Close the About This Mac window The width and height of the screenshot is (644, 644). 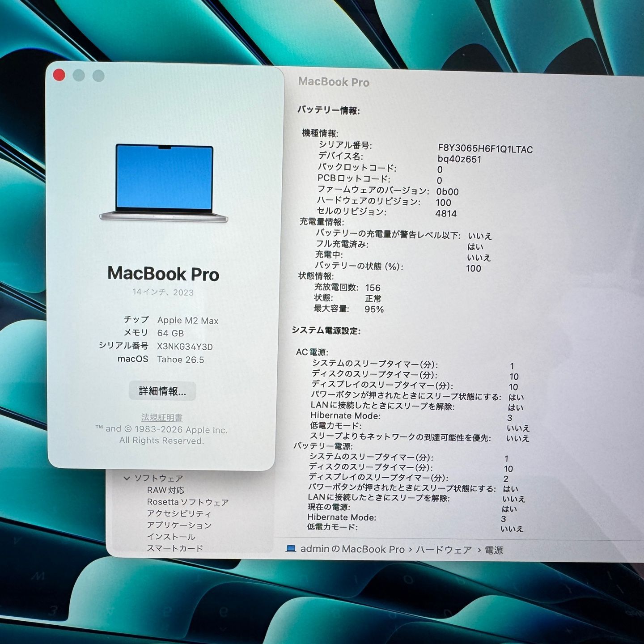(59, 75)
